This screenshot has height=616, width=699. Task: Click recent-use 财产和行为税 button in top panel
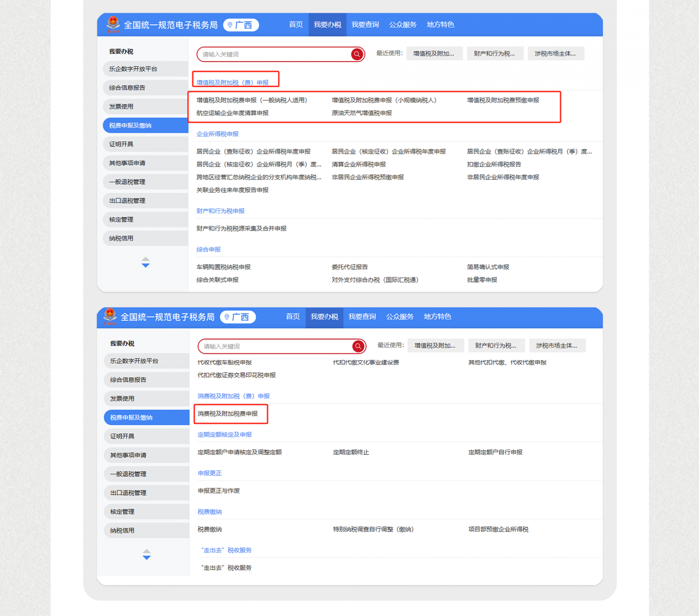click(x=495, y=53)
